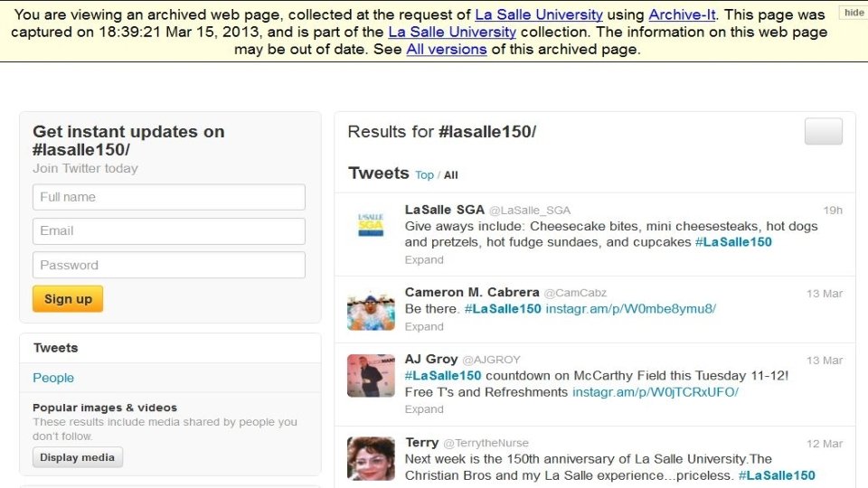This screenshot has height=488, width=868.
Task: Open LaSalle SGA profile avatar
Action: tap(371, 226)
